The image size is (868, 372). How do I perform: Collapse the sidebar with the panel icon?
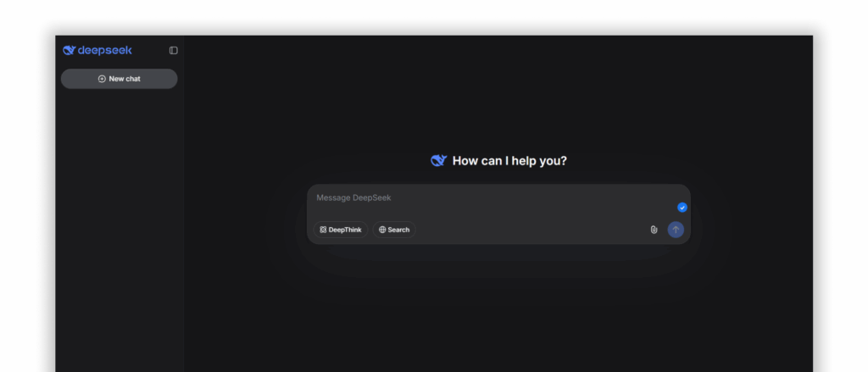pyautogui.click(x=173, y=50)
